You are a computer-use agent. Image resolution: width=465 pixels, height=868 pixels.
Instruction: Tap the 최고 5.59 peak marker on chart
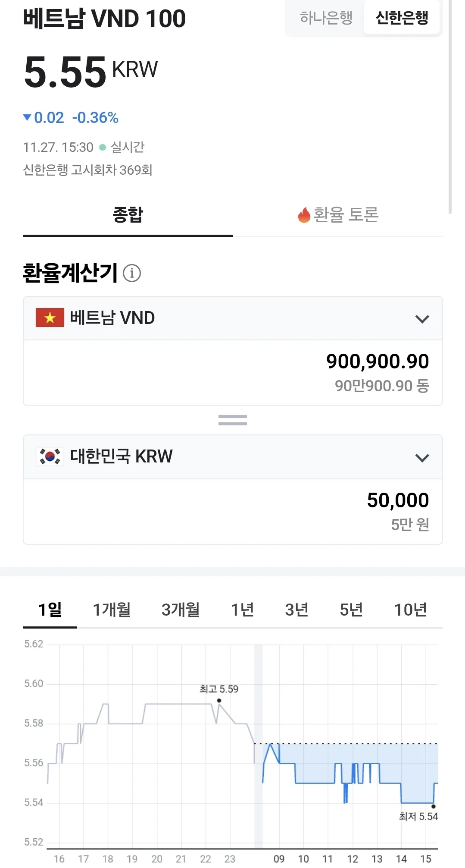coord(219,700)
